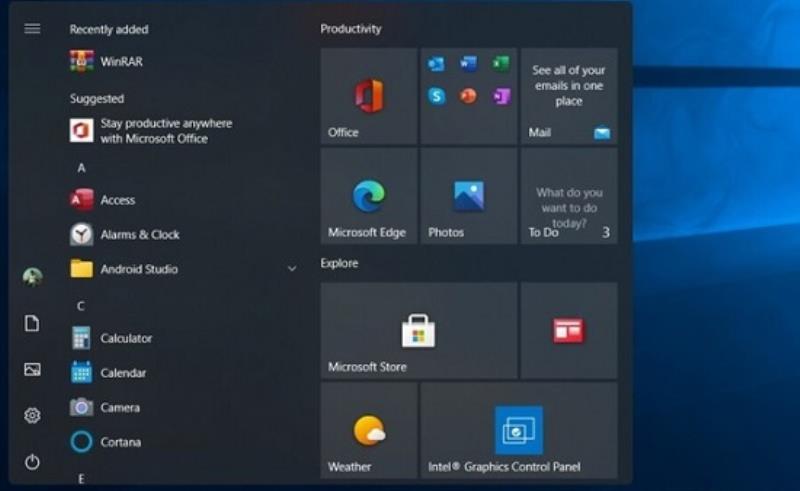The width and height of the screenshot is (800, 491).
Task: Click the letter E group header
Action: click(81, 478)
